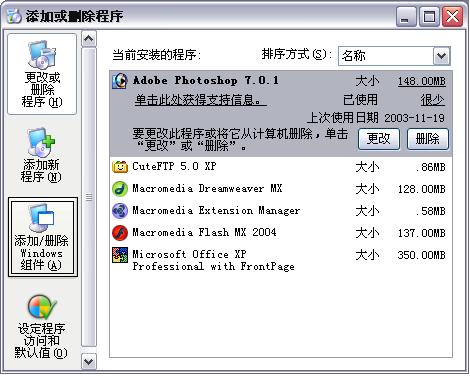
Task: Open the 单击此处获得支持信息 link
Action: [x=200, y=100]
